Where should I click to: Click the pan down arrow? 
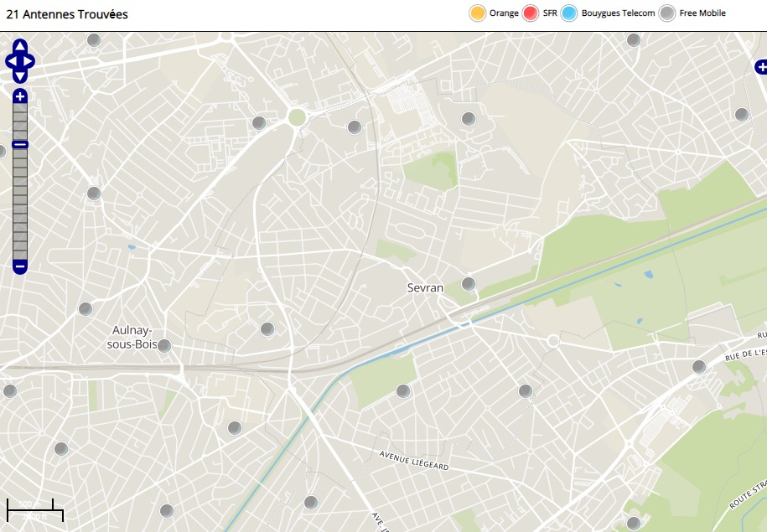click(20, 76)
